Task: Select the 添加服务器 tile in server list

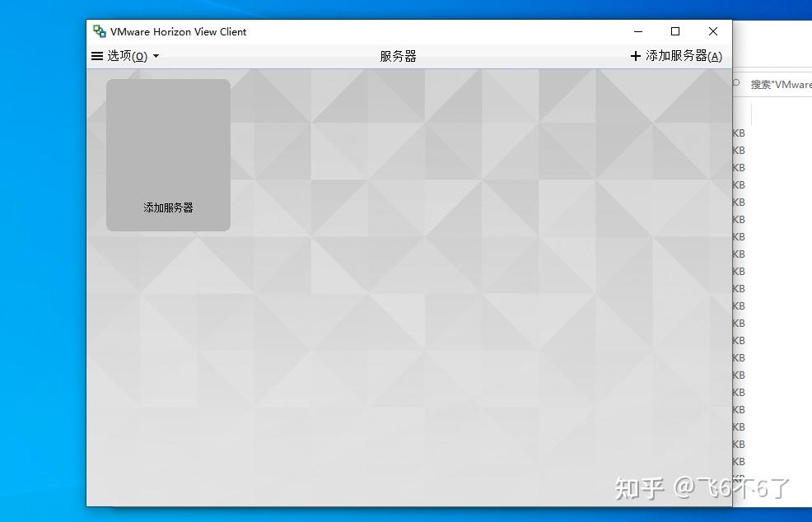Action: tap(168, 155)
